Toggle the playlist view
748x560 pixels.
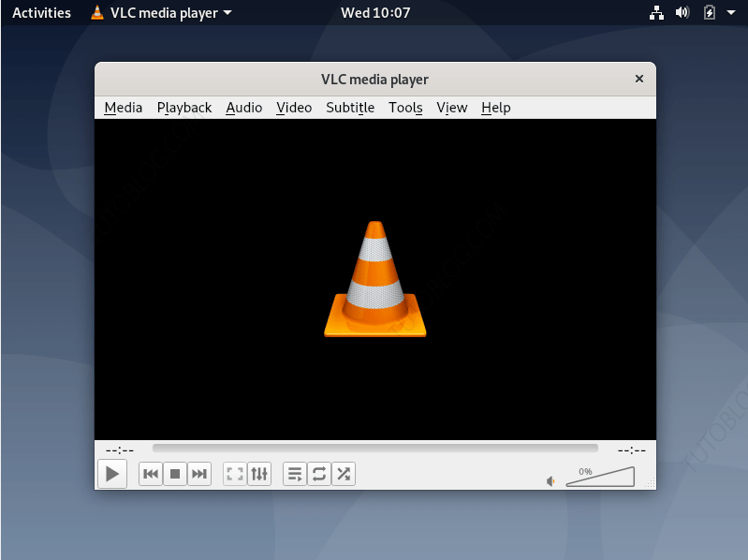[x=295, y=474]
